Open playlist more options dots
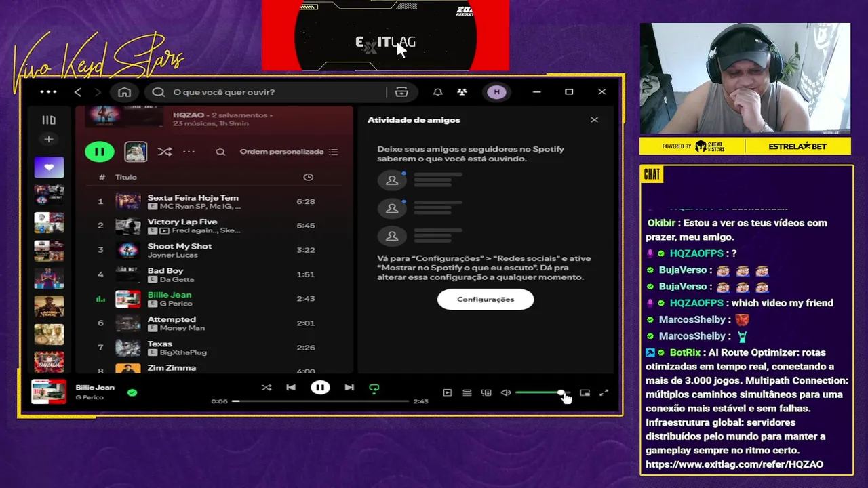The height and width of the screenshot is (488, 868). tap(189, 152)
